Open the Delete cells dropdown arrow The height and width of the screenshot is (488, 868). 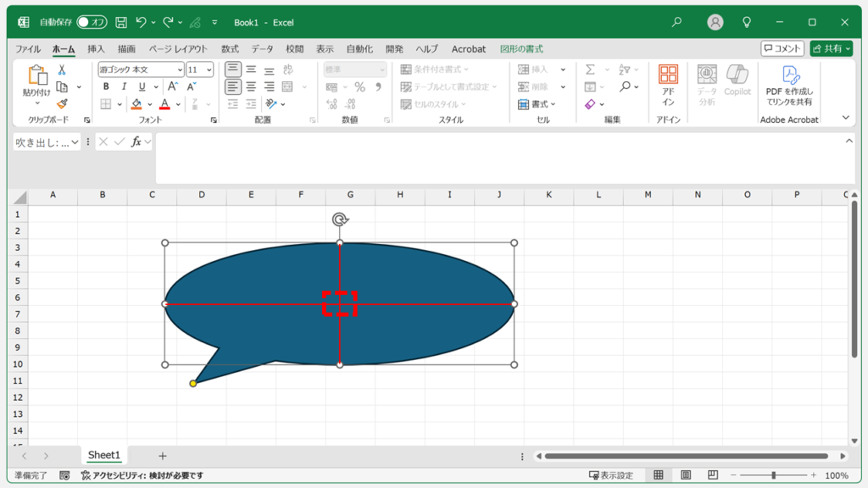click(563, 87)
